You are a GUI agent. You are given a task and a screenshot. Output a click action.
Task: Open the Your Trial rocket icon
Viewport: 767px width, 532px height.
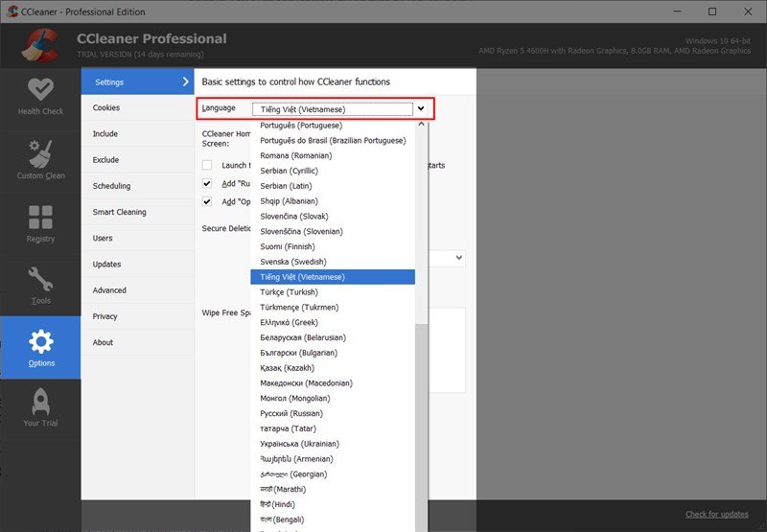[x=40, y=402]
